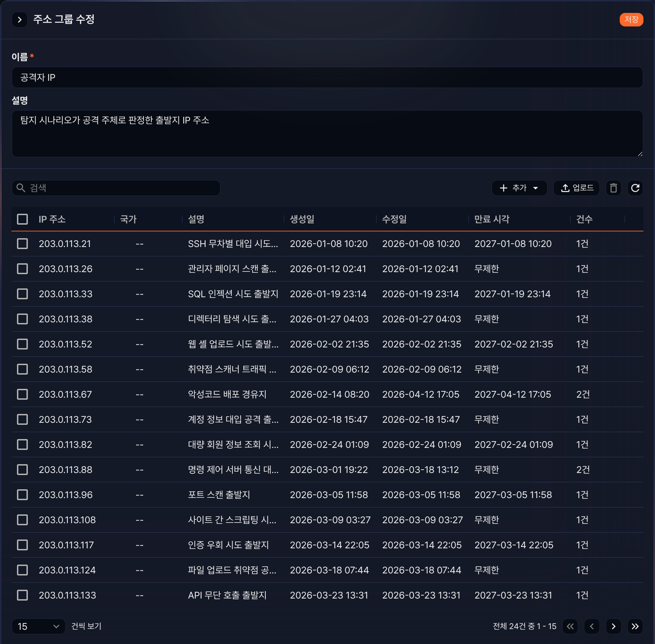Click the expiry value '2027-02-24 01:09'
This screenshot has width=655, height=644.
click(x=514, y=444)
